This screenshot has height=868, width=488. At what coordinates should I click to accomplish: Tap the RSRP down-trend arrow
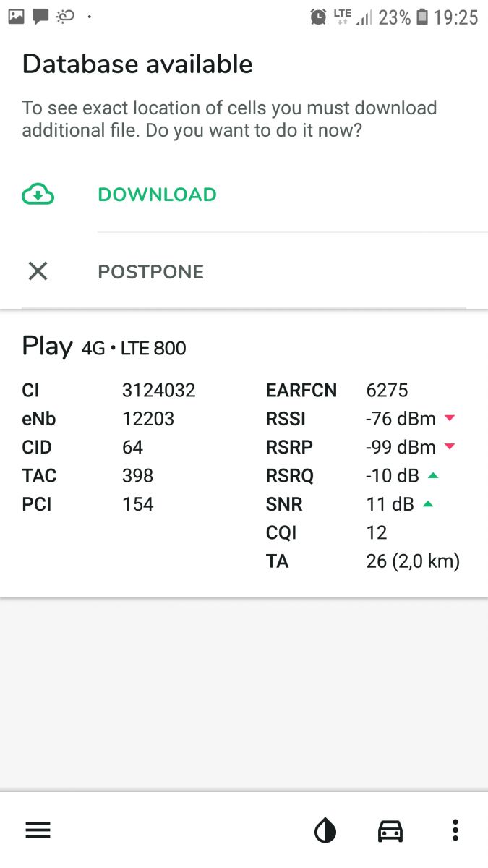tap(450, 447)
